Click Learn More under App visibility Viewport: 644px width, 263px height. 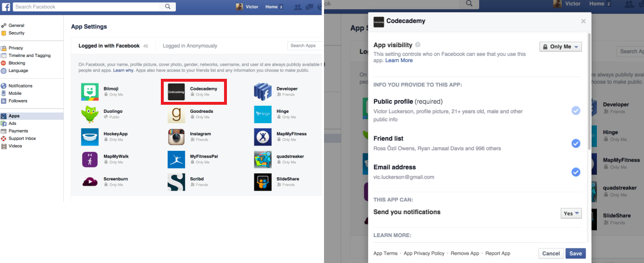point(399,60)
